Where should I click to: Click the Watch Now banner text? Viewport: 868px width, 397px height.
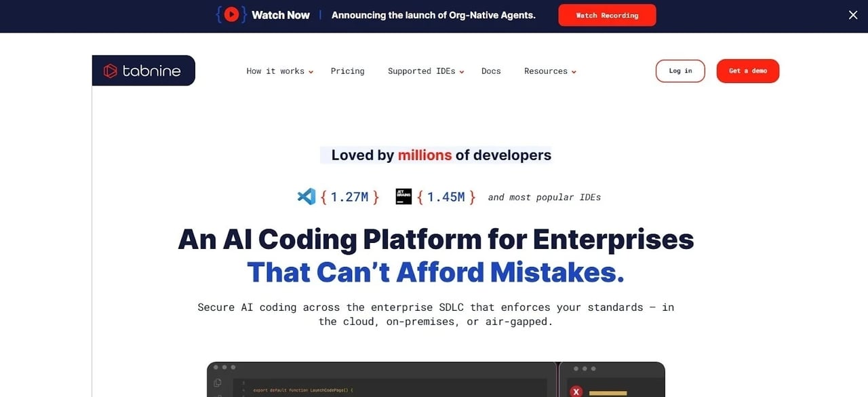[x=281, y=15]
